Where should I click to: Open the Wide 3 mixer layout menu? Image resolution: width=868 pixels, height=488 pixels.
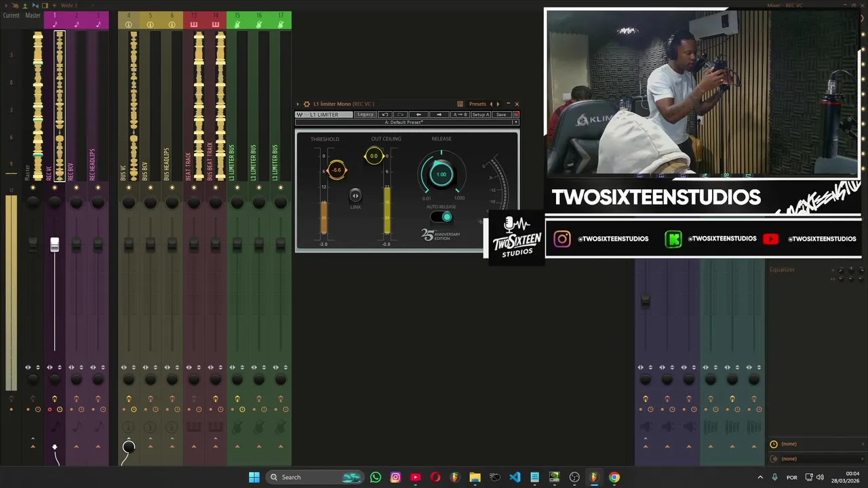(x=68, y=5)
